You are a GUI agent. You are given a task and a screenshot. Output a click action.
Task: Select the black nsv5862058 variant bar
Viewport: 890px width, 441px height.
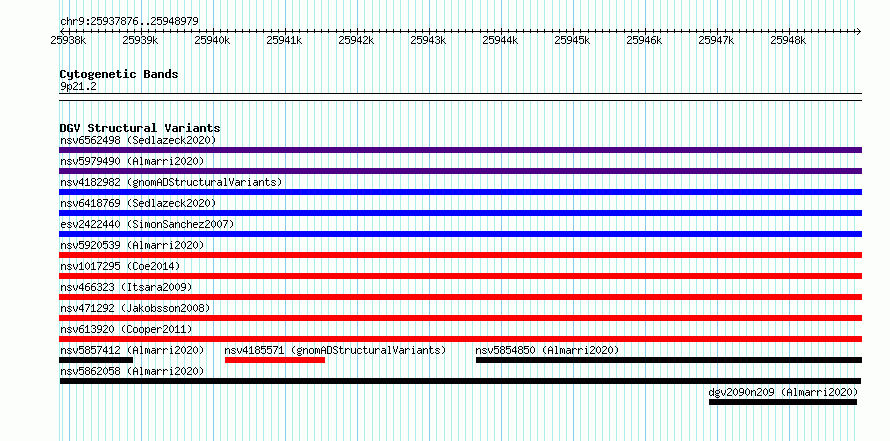point(460,381)
